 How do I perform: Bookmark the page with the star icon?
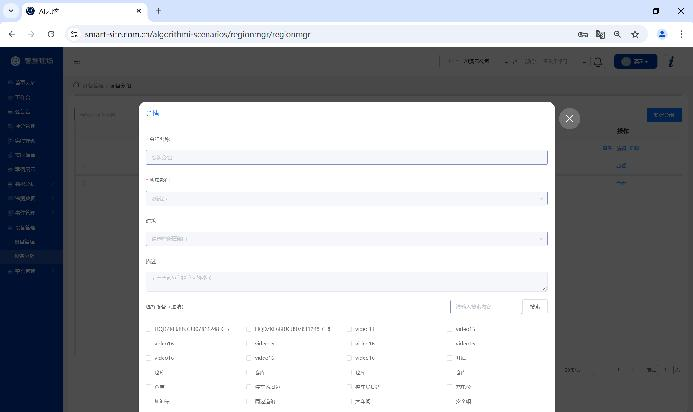[x=635, y=34]
